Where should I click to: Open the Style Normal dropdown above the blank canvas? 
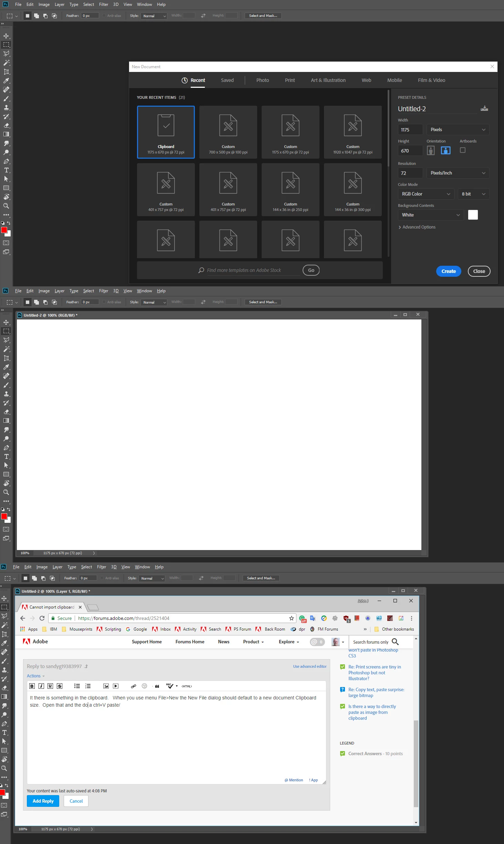click(154, 302)
